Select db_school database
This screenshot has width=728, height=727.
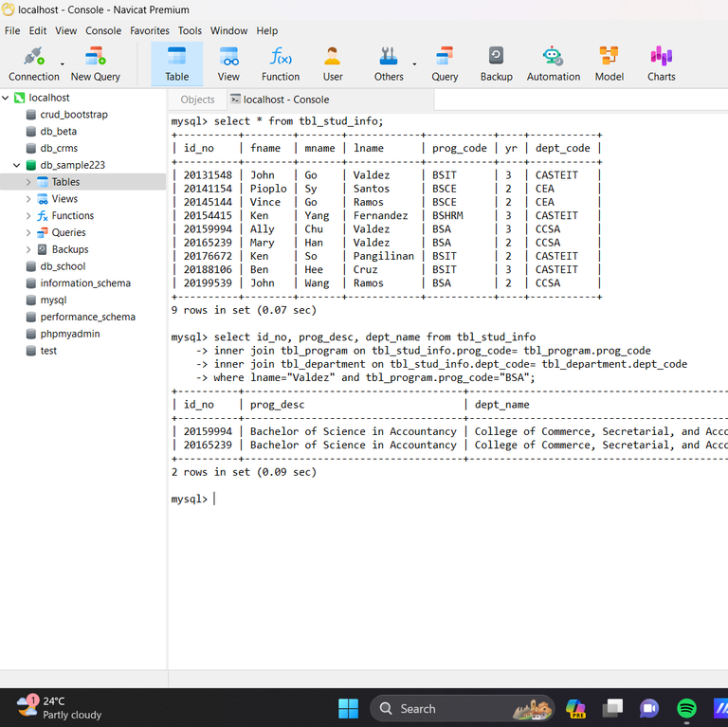pos(63,266)
